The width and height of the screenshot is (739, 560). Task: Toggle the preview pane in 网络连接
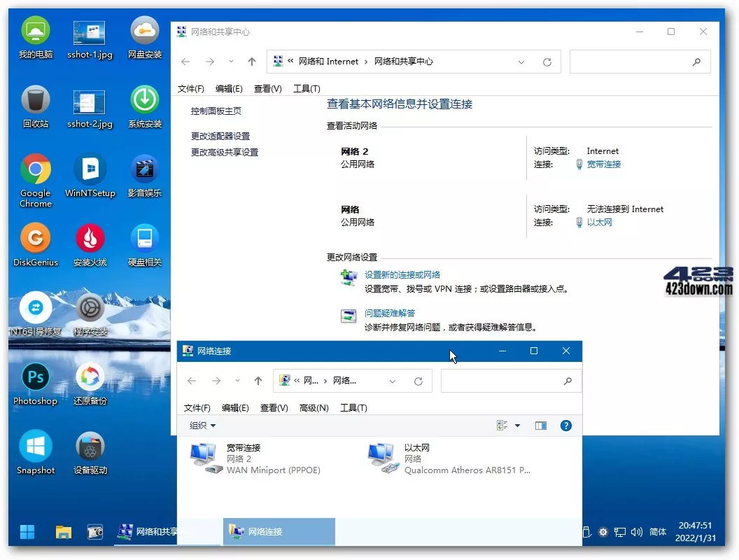[x=540, y=425]
